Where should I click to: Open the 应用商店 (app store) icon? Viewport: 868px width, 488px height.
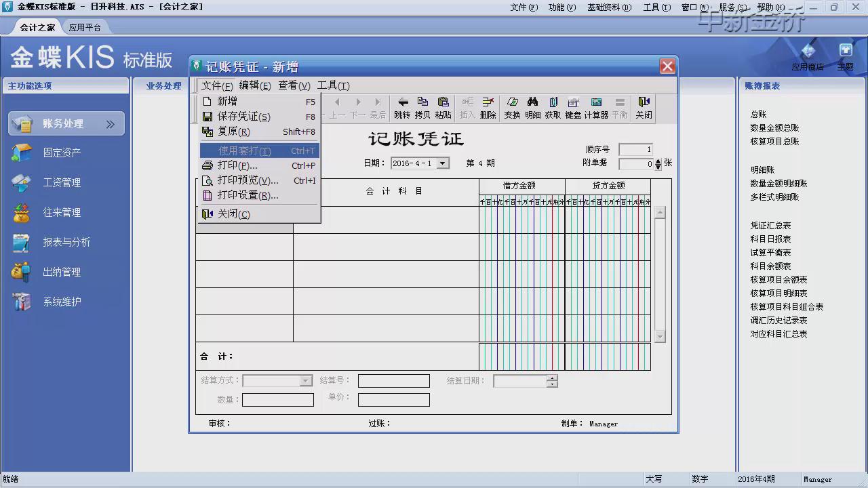click(x=808, y=57)
